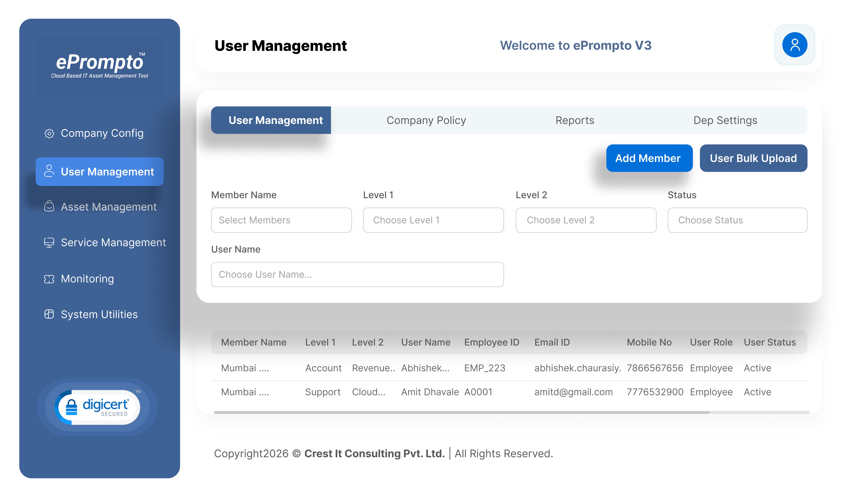Switch to the Dep Settings tab
Screen dimensions: 842x504
(725, 120)
